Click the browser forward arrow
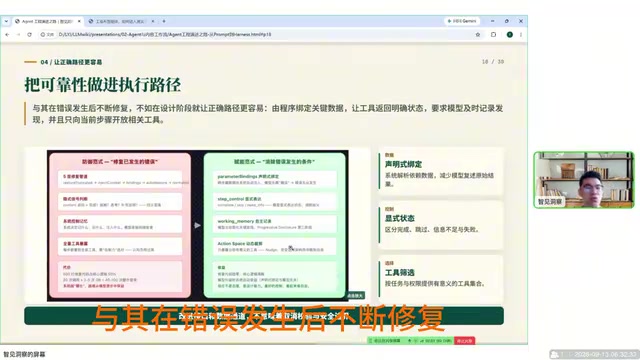Viewport: 640px width, 360px height. (18, 35)
